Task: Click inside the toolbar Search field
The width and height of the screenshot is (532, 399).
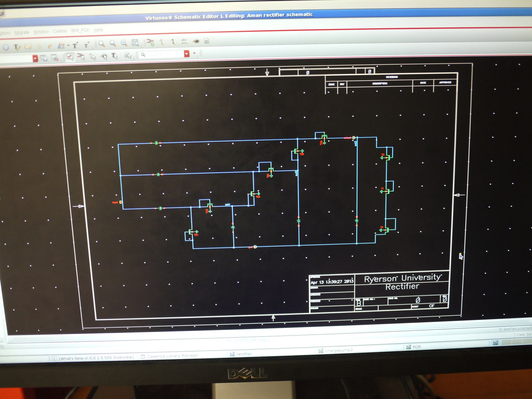Action: click(161, 54)
